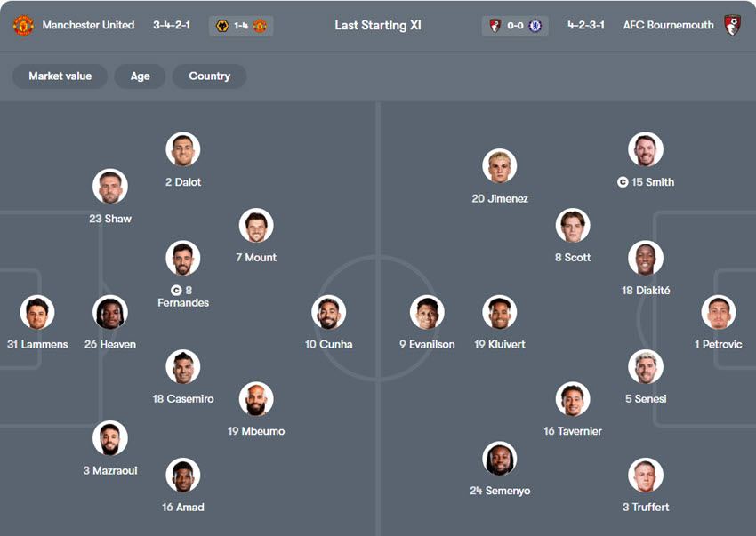Open the Bournemouth 0-0 Chelsea match result
756x536 pixels.
coord(516,26)
